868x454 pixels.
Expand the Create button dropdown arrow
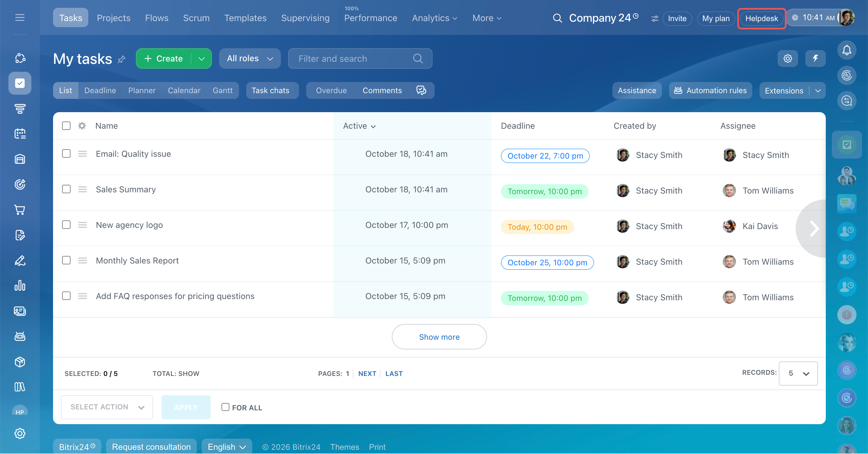coord(202,59)
